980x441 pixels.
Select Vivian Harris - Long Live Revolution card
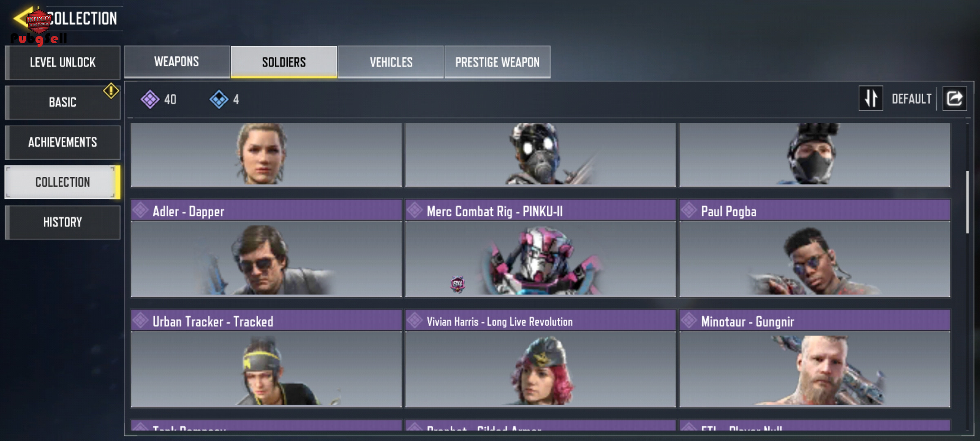pos(540,359)
